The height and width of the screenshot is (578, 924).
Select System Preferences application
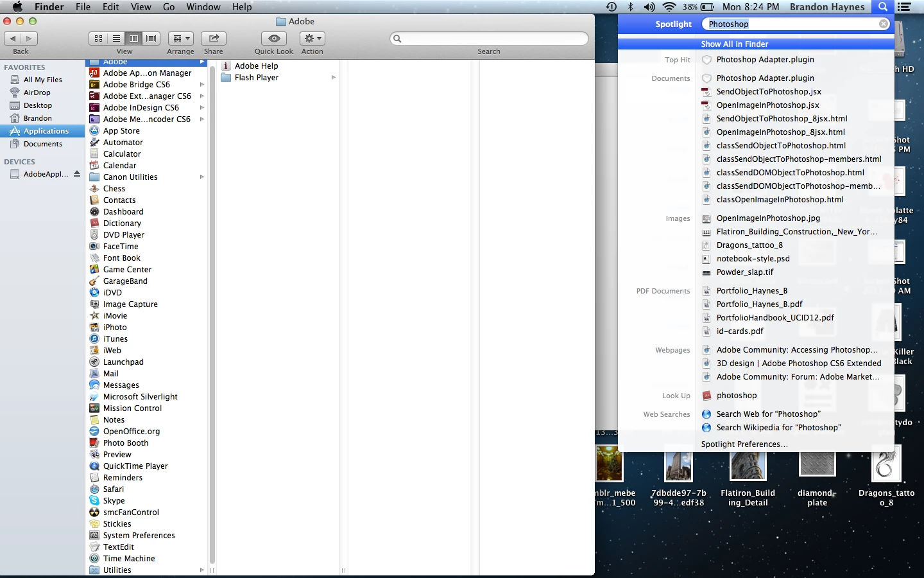point(139,535)
